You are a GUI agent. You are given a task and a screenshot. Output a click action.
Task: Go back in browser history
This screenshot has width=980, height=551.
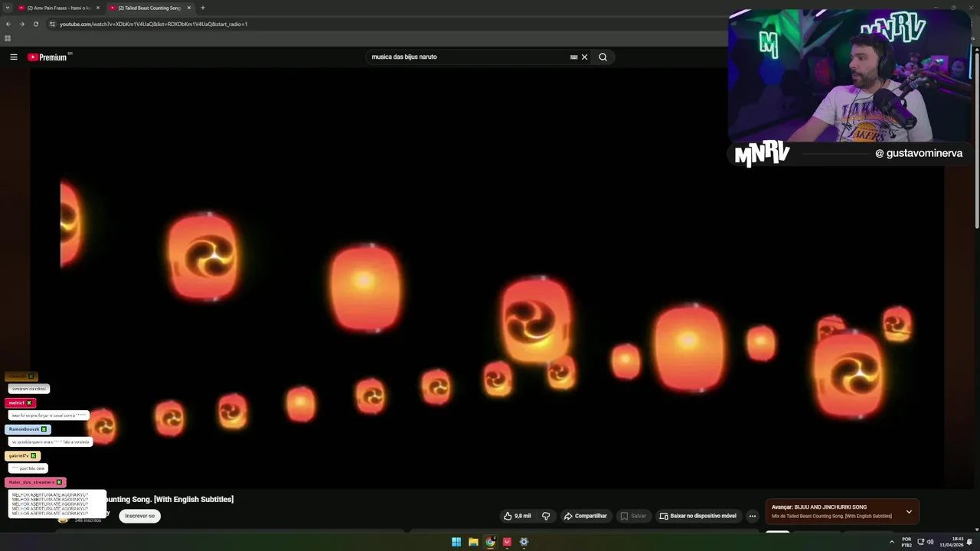pyautogui.click(x=8, y=24)
